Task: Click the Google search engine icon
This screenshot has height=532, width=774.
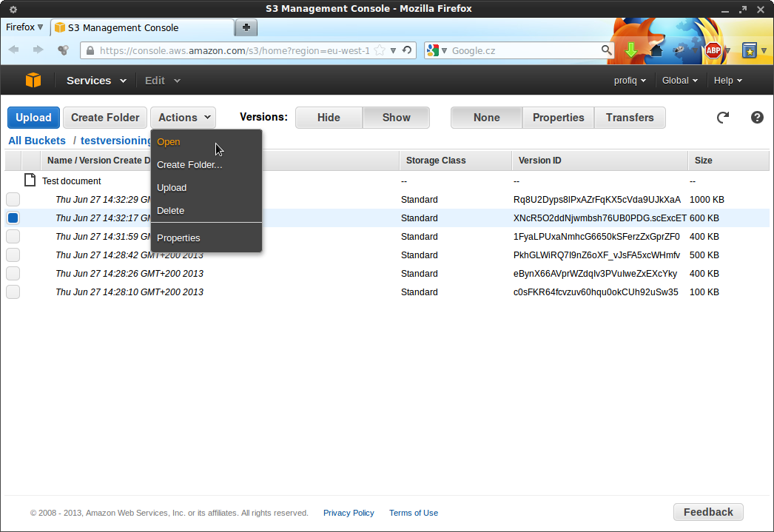Action: pyautogui.click(x=433, y=50)
